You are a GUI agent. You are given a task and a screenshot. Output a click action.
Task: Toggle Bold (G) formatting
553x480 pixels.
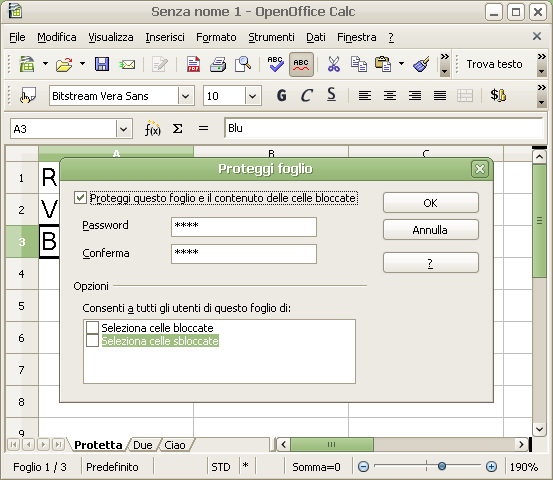click(x=281, y=96)
